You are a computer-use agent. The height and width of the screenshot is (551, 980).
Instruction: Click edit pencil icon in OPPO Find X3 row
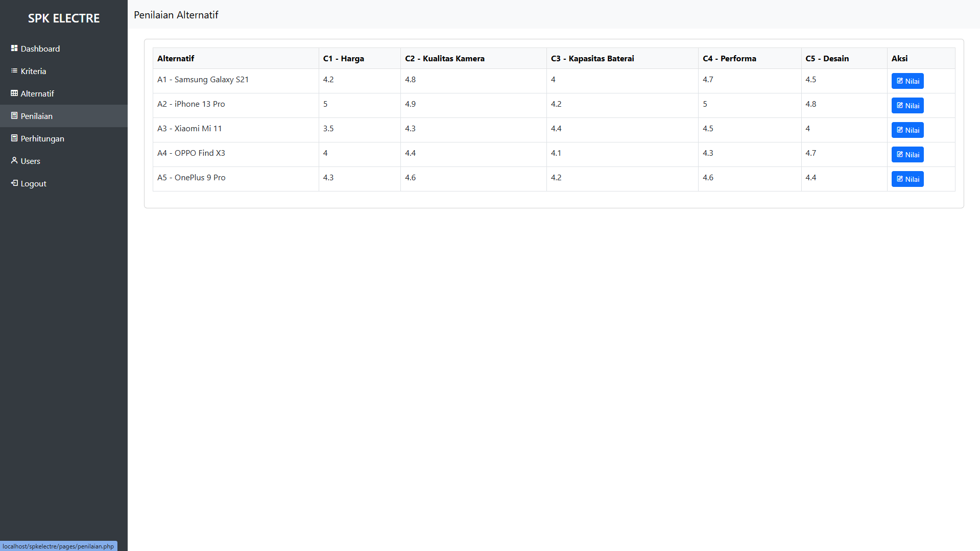click(x=900, y=154)
